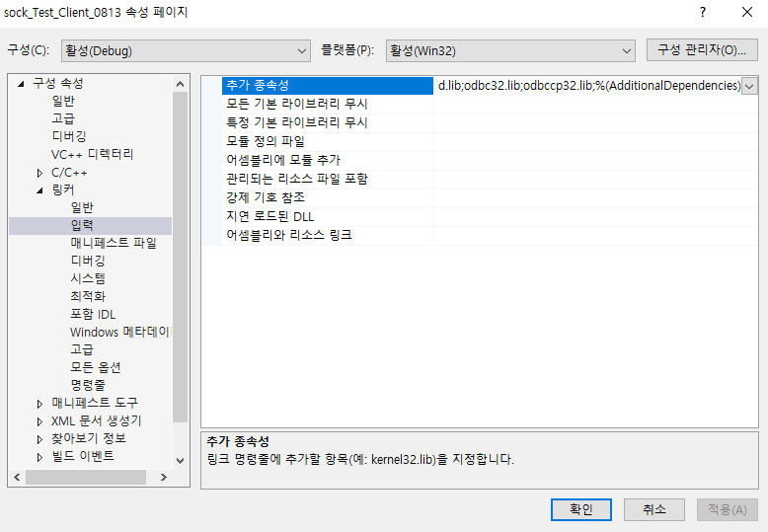Click the 추가 종속성 value field
Screen dimensions: 768x532
click(588, 86)
